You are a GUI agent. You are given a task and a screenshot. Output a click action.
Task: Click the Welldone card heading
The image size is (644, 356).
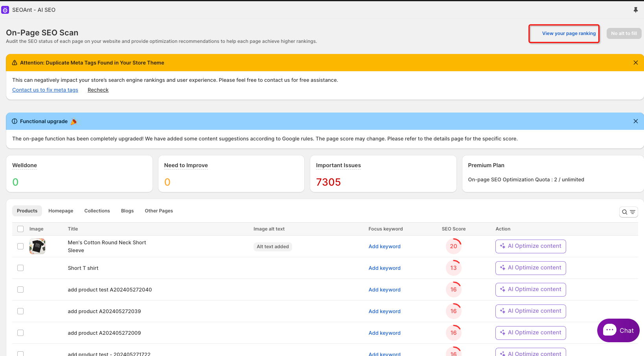pyautogui.click(x=24, y=165)
